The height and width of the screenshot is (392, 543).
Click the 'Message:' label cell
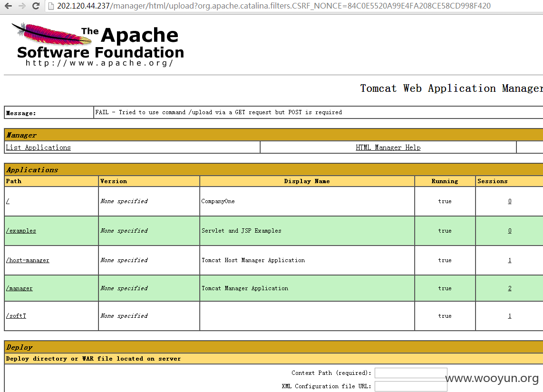(49, 113)
